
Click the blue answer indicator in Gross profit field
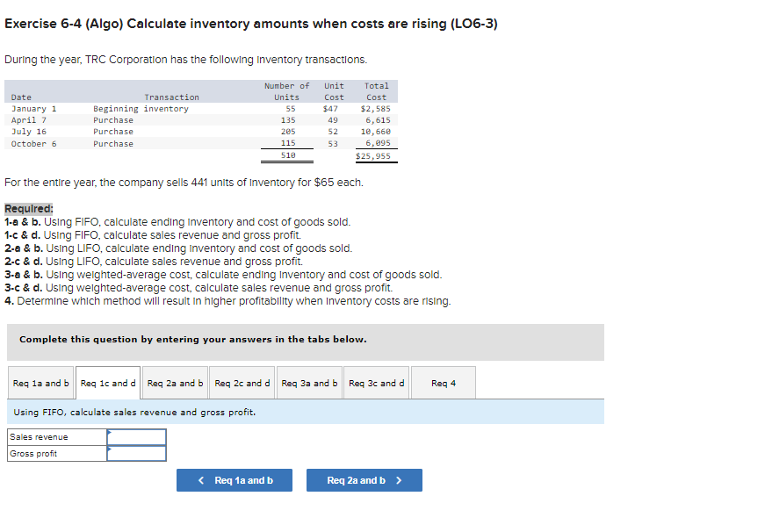coord(109,449)
